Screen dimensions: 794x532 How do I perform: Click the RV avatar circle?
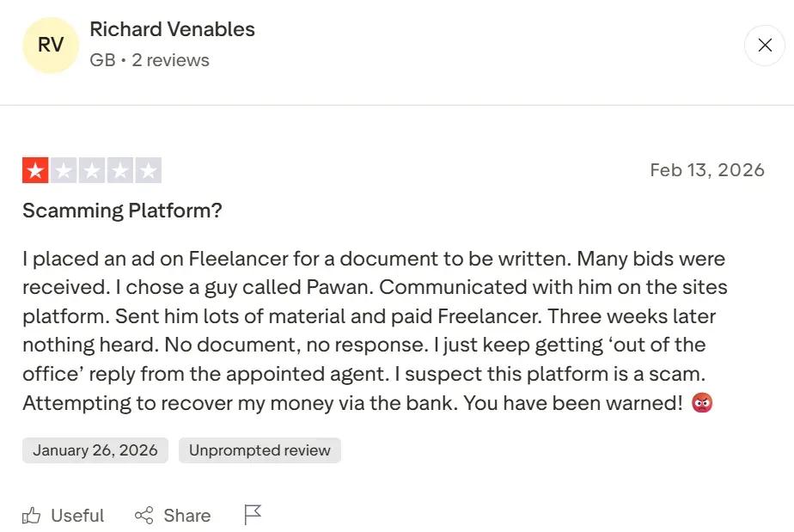50,45
